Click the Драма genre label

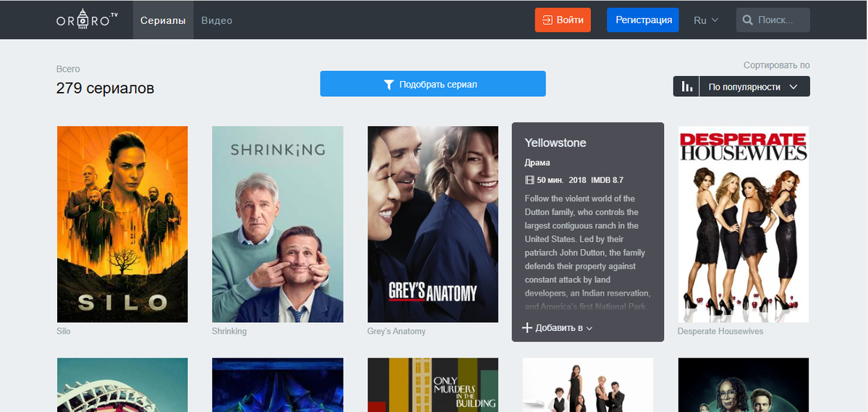pos(537,163)
